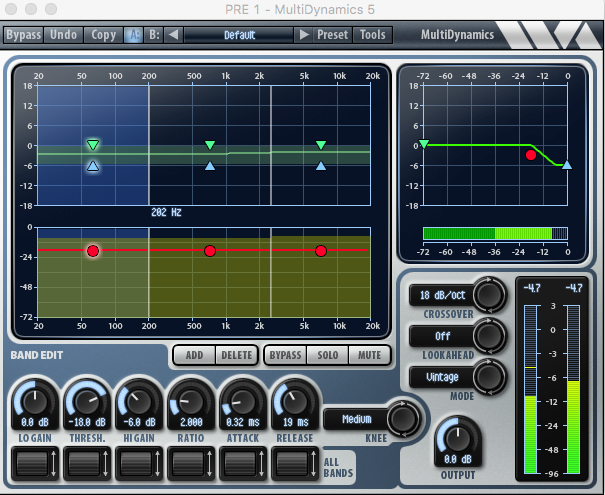The image size is (605, 495).
Task: Select the B: settings slot
Action: click(154, 35)
